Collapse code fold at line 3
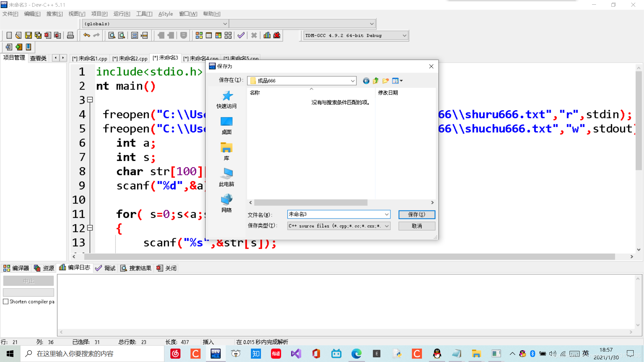The image size is (644, 362). pyautogui.click(x=90, y=100)
